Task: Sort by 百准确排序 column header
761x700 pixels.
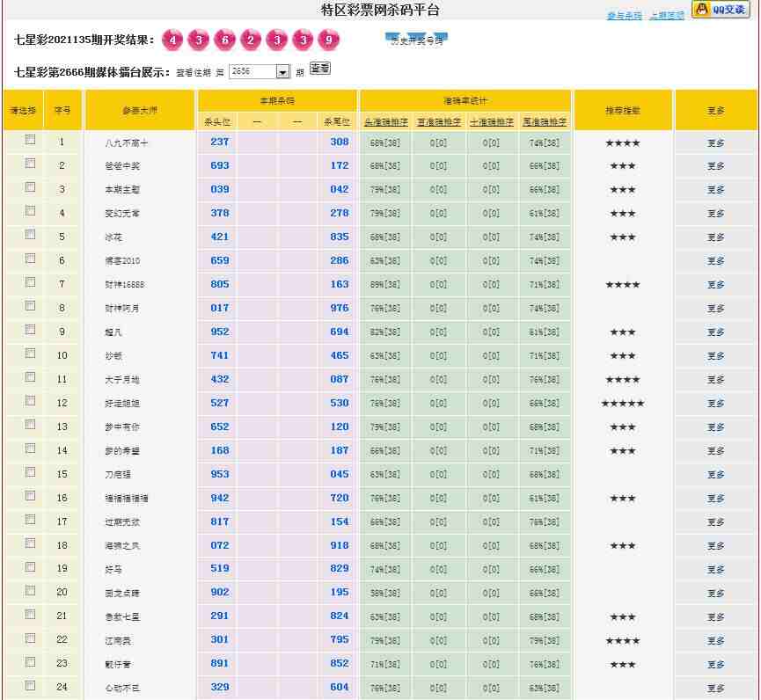Action: (x=438, y=122)
